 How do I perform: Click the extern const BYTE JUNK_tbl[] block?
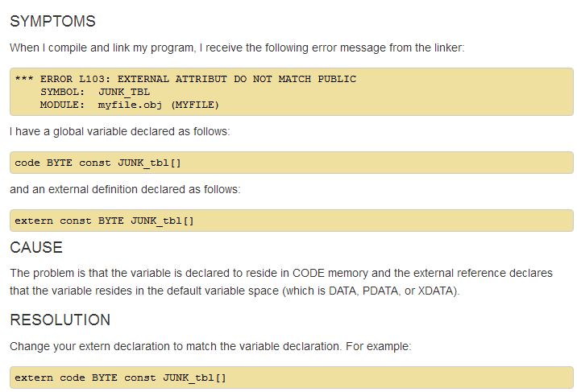[x=292, y=221]
